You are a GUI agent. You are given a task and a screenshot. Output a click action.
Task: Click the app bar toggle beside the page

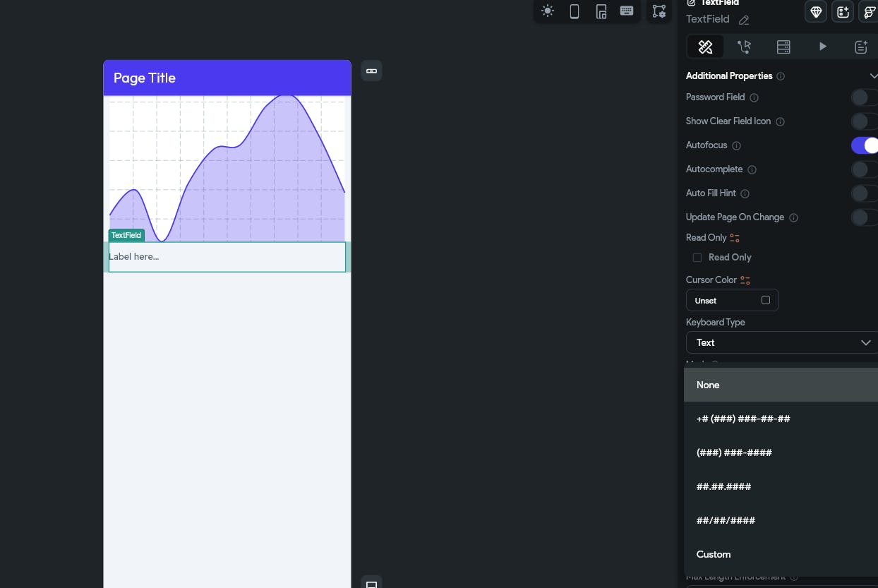[x=372, y=71]
